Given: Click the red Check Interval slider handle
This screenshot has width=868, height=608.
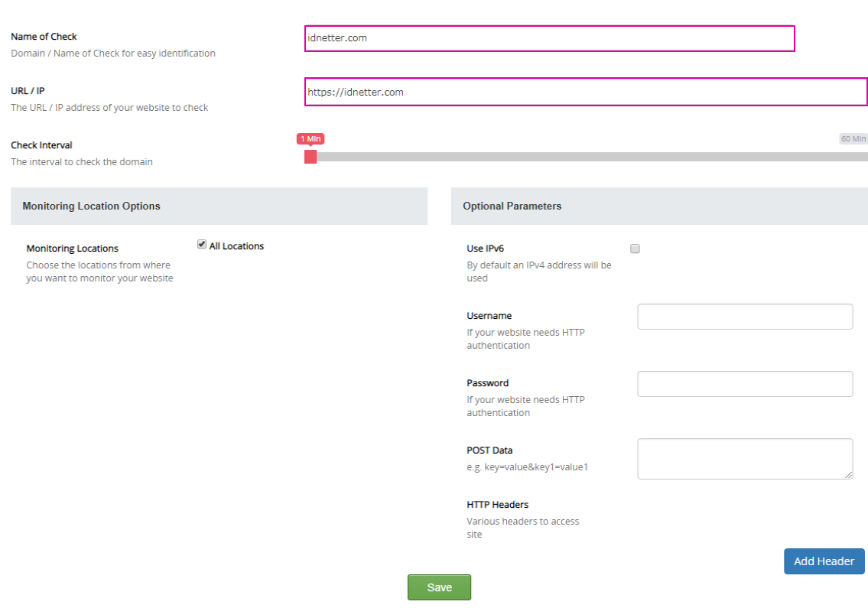Looking at the screenshot, I should 310,157.
